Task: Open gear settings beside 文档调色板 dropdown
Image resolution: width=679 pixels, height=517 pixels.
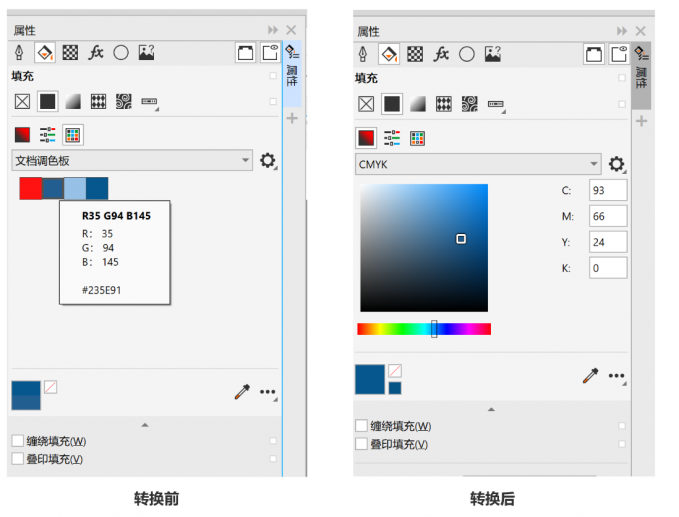Action: point(268,161)
